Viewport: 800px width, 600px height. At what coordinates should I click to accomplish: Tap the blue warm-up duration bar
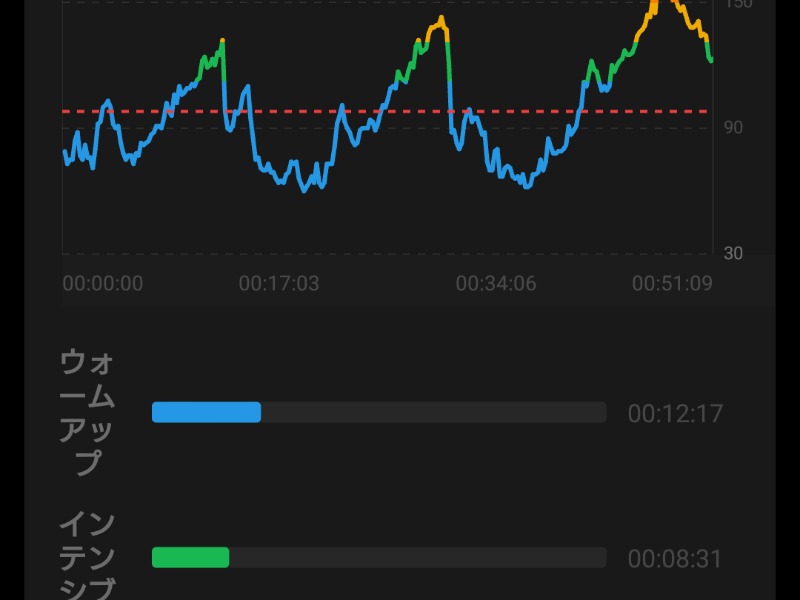(206, 412)
